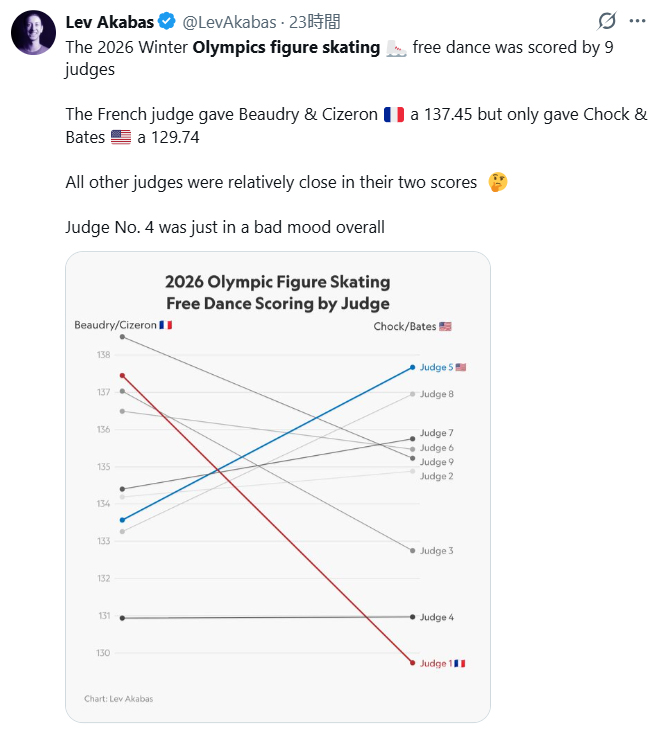This screenshot has width=660, height=736.
Task: Open Lev Akabas profile picture
Action: pyautogui.click(x=33, y=32)
